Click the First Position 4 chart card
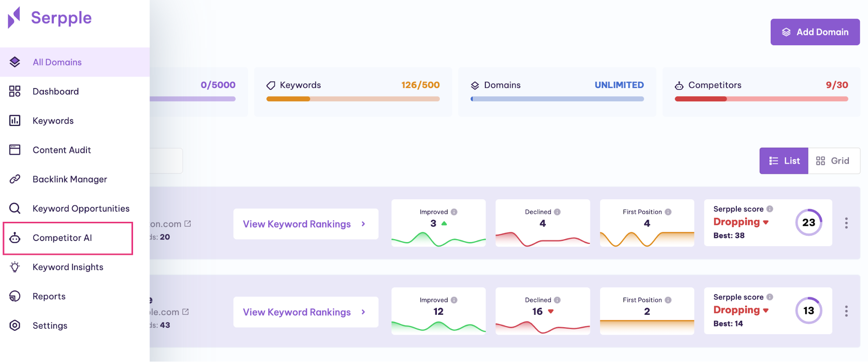868x362 pixels. [647, 223]
